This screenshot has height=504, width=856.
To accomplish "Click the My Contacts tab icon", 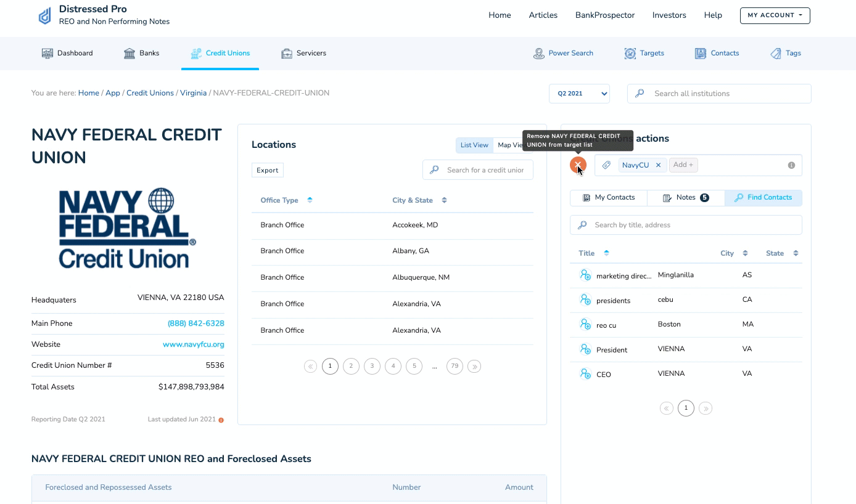I will pos(586,198).
